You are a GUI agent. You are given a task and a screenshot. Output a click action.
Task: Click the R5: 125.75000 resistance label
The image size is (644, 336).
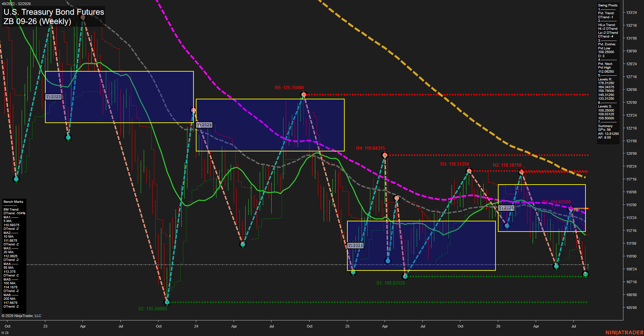point(289,88)
